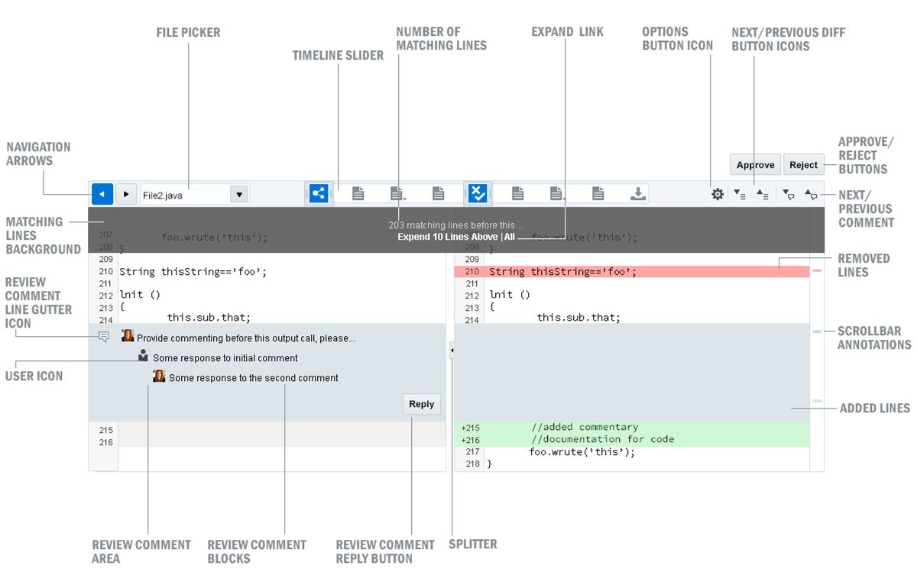The height and width of the screenshot is (588, 917).
Task: Click the red removed-line scrollbar annotation
Action: click(817, 271)
